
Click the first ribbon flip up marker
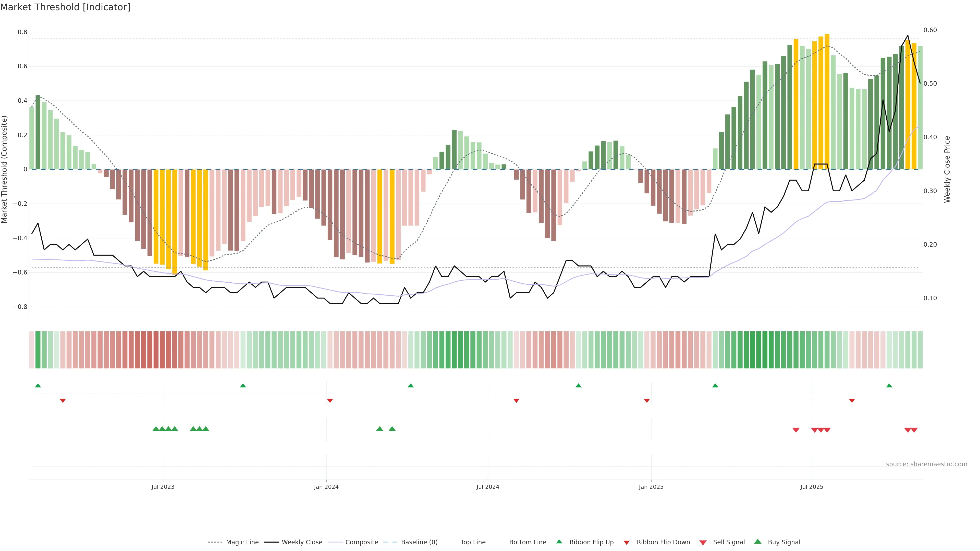pyautogui.click(x=38, y=386)
